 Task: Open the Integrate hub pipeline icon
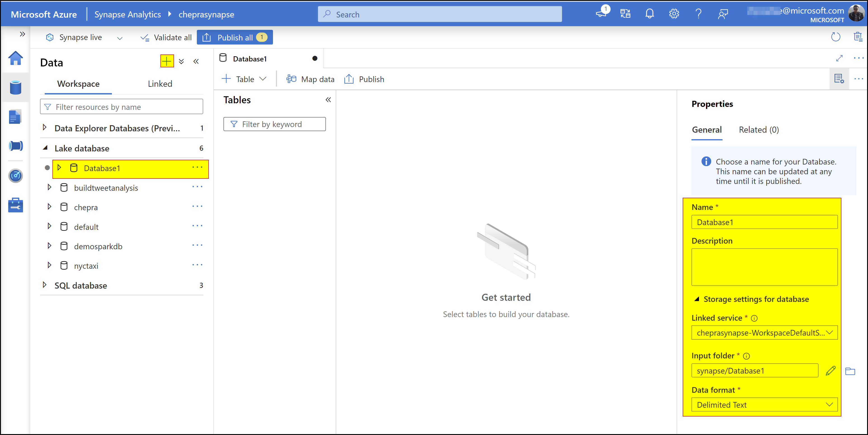pyautogui.click(x=16, y=146)
